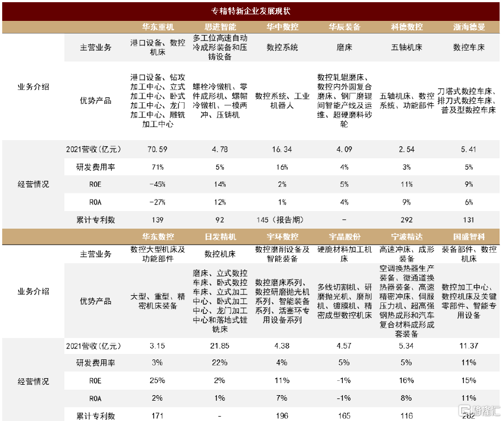
Task: Click the 硬脆材料加工机床 cell
Action: 344,254
